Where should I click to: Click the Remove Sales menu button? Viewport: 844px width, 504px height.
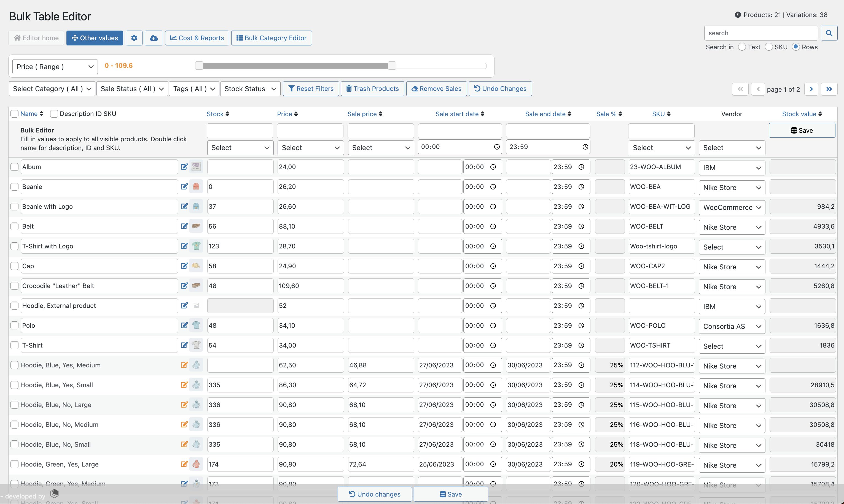click(436, 89)
